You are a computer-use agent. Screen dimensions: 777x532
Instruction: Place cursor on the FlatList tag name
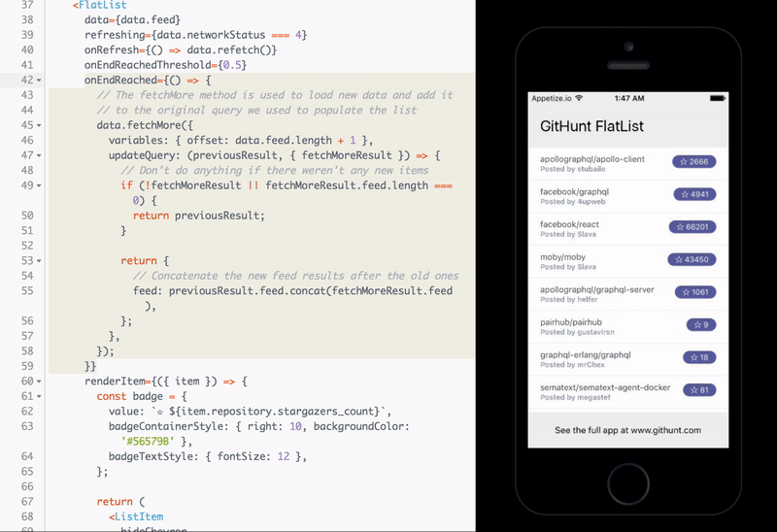[x=103, y=5]
